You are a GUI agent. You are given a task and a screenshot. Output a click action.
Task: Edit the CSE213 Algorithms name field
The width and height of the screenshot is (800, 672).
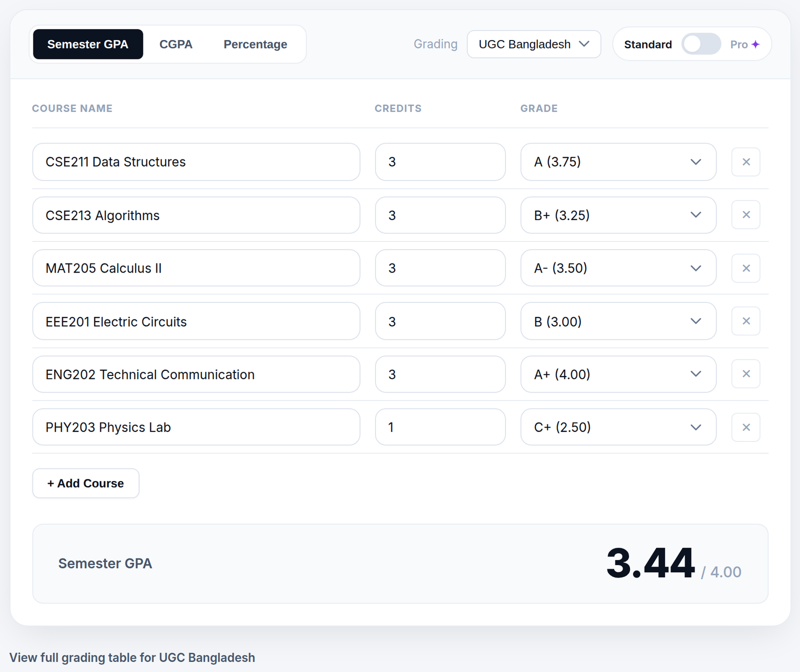click(196, 215)
